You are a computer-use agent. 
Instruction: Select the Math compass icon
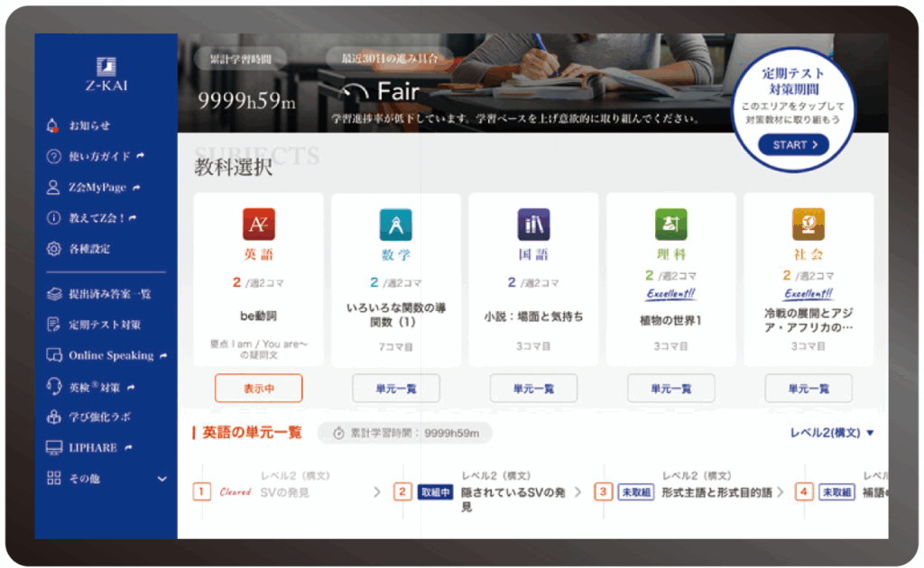pos(395,224)
